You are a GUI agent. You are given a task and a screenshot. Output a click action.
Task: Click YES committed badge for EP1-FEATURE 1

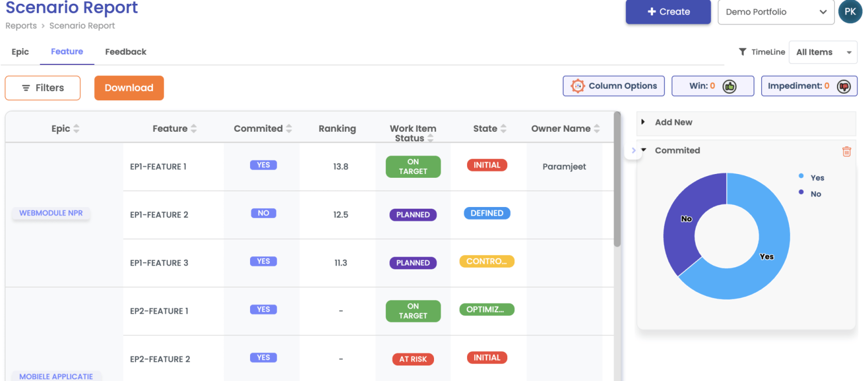[x=263, y=165]
